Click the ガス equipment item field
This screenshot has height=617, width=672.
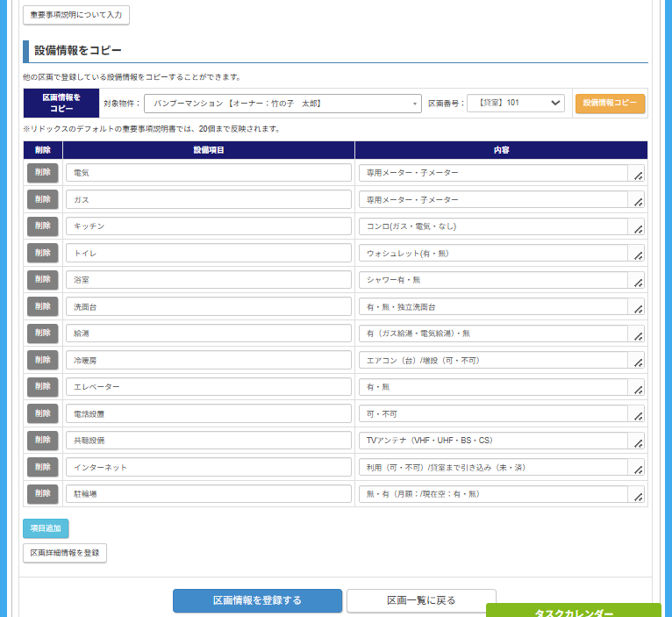tap(208, 200)
